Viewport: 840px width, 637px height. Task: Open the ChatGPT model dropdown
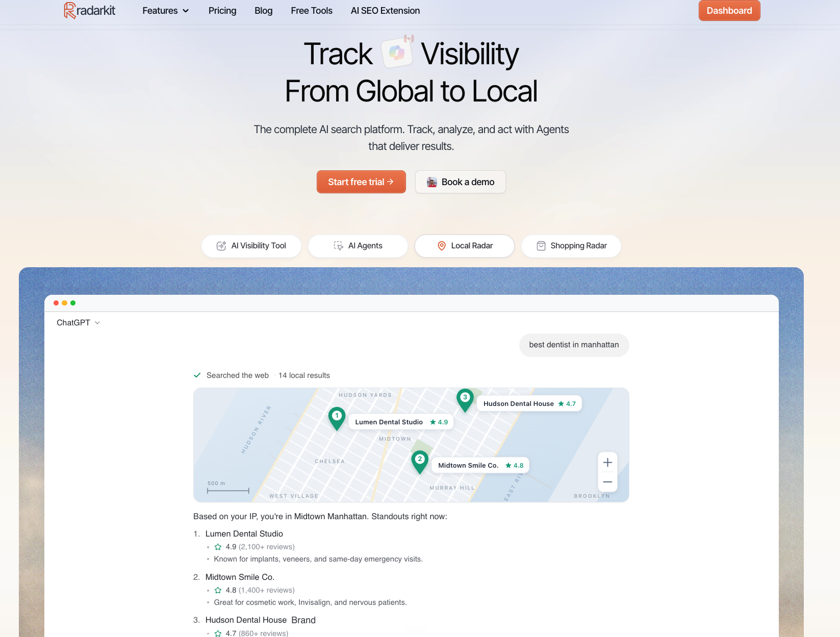78,323
